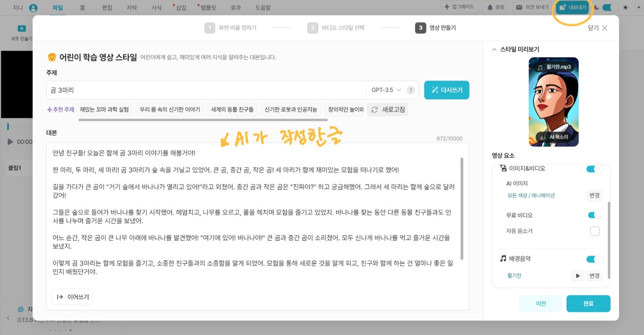Click the user profile avatar icon
The width and height of the screenshot is (644, 335).
[x=33, y=8]
